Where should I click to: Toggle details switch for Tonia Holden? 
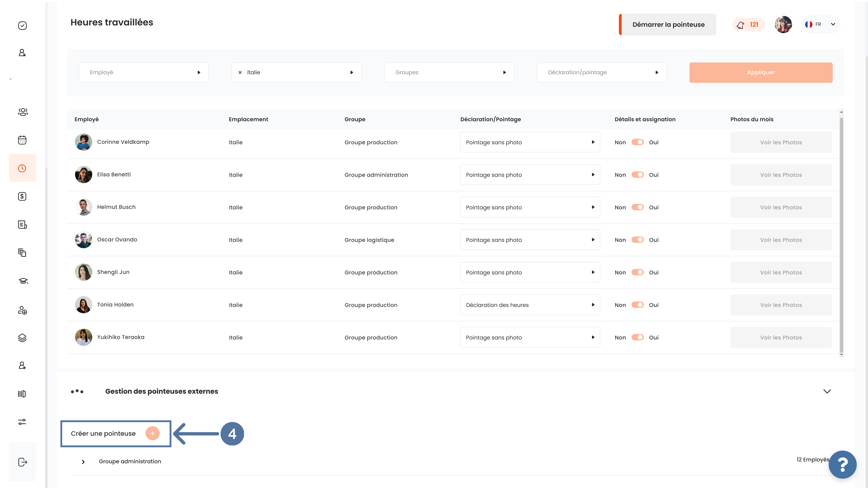point(638,305)
